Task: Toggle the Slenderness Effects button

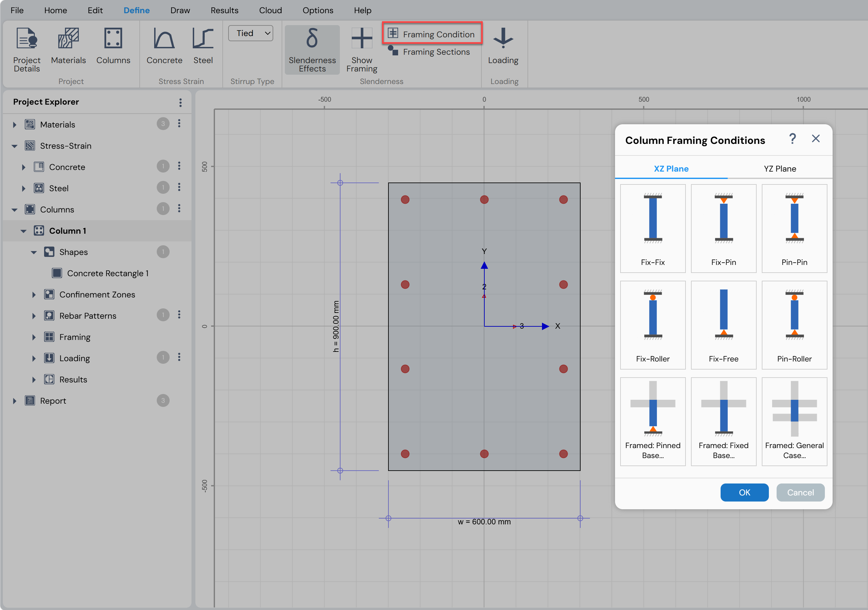Action: coord(312,50)
